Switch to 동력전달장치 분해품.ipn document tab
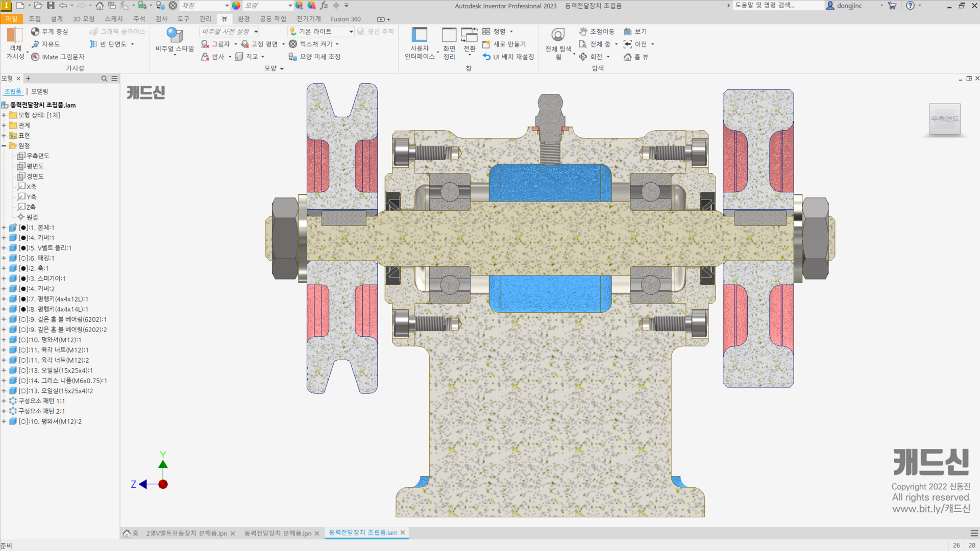980x551 pixels. tap(278, 533)
